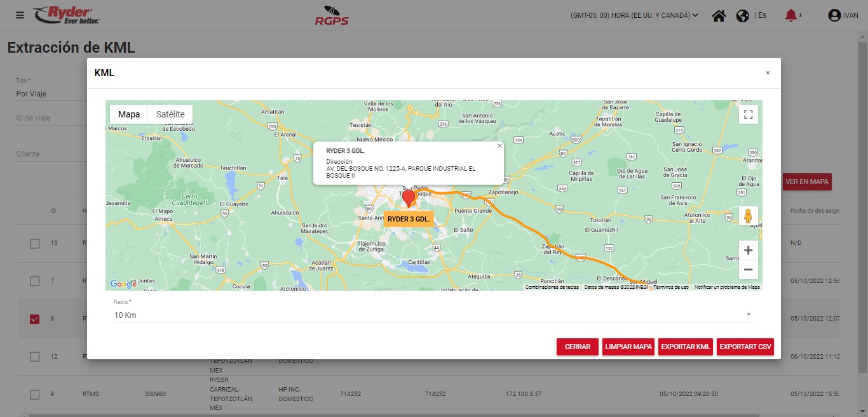Screen dimensions: 868x417
Task: Check the checkbox for row ID 9
Action: click(x=35, y=394)
